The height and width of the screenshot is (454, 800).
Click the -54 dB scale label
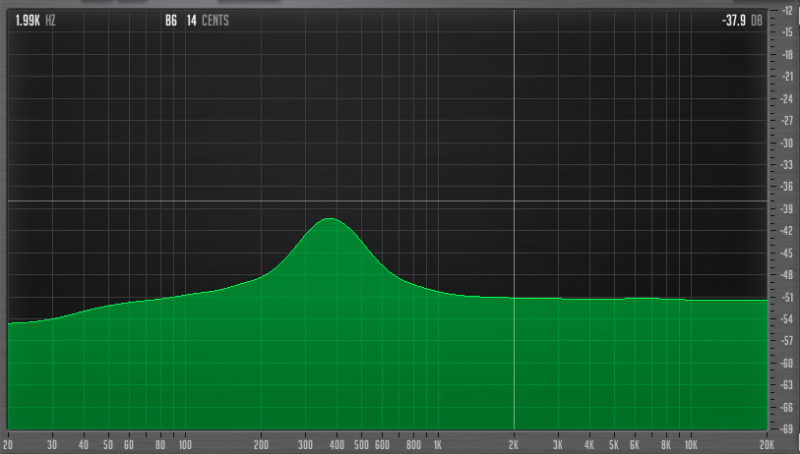(x=785, y=319)
